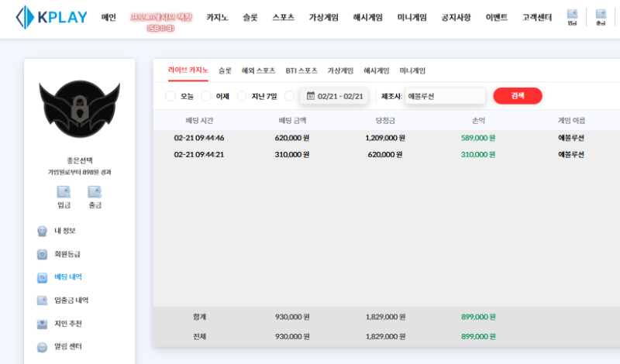This screenshot has height=364, width=620.
Task: Click the red promotional banner menu item
Action: (x=161, y=22)
